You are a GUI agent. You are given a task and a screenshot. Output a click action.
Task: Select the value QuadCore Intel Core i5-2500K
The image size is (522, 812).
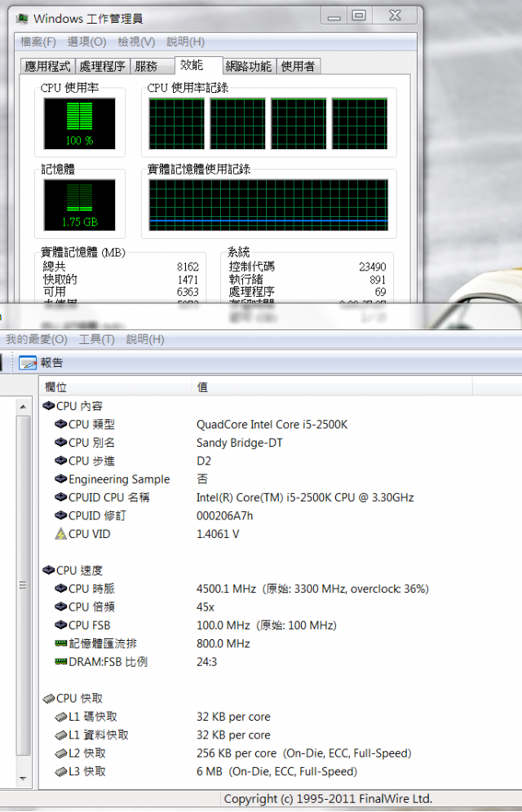pyautogui.click(x=272, y=424)
